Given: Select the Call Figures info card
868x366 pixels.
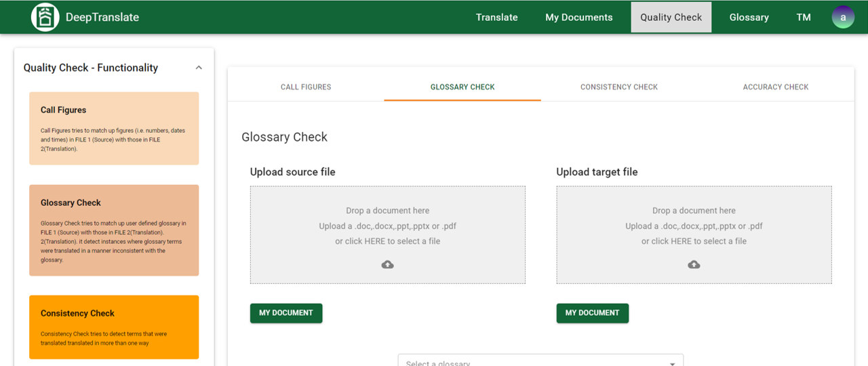Looking at the screenshot, I should click(x=114, y=129).
